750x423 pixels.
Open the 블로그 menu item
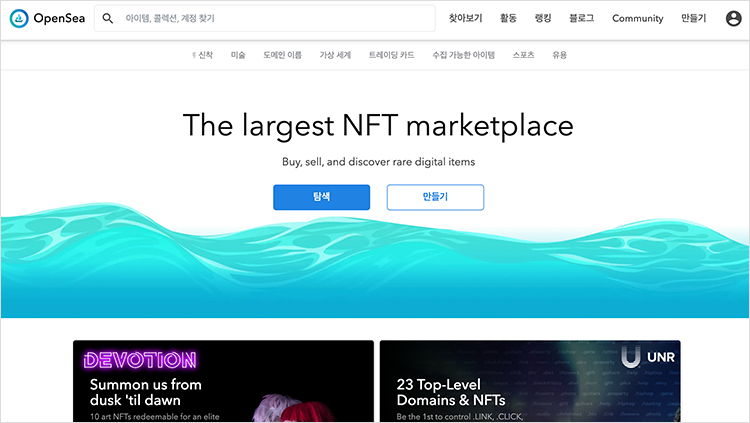point(581,19)
